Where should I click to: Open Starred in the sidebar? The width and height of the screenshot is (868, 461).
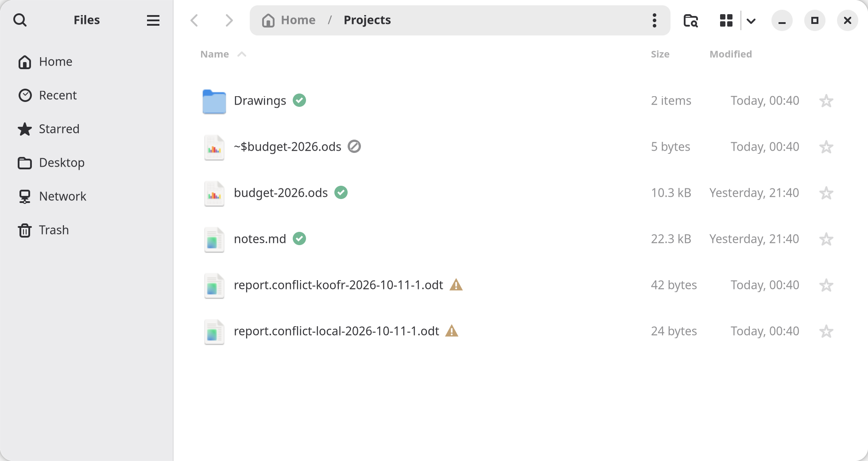86,129
